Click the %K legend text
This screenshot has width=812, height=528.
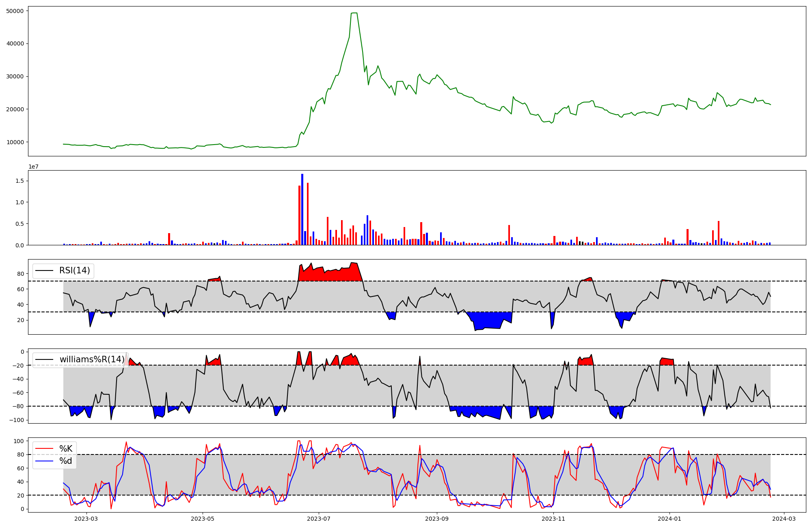[66, 449]
